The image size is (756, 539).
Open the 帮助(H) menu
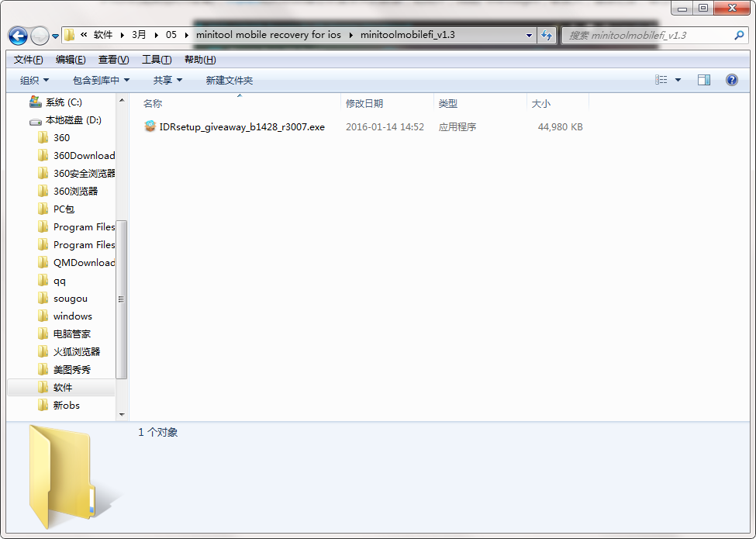coord(200,59)
